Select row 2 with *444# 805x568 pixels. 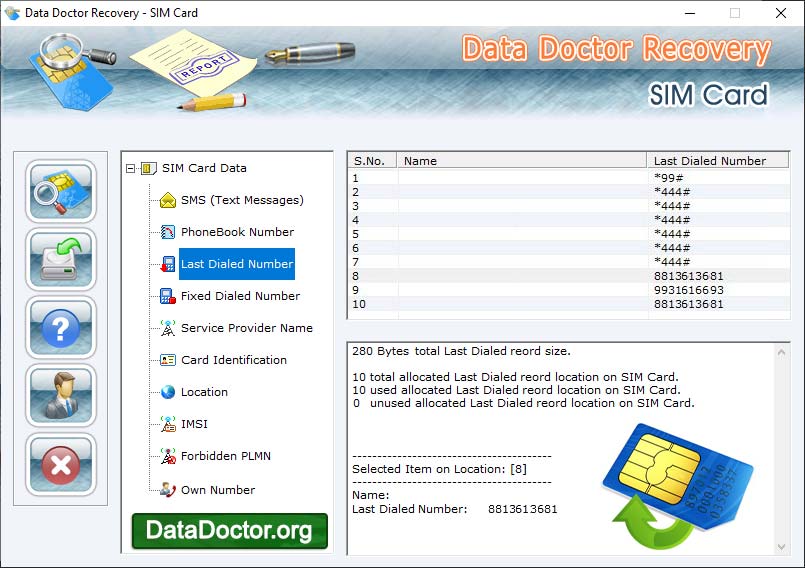coord(568,192)
